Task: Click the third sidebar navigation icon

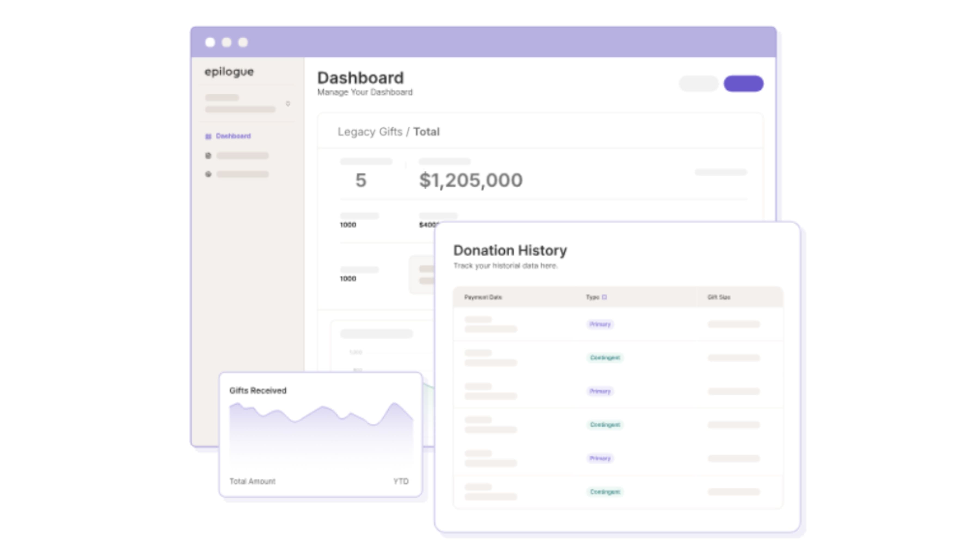Action: point(208,174)
